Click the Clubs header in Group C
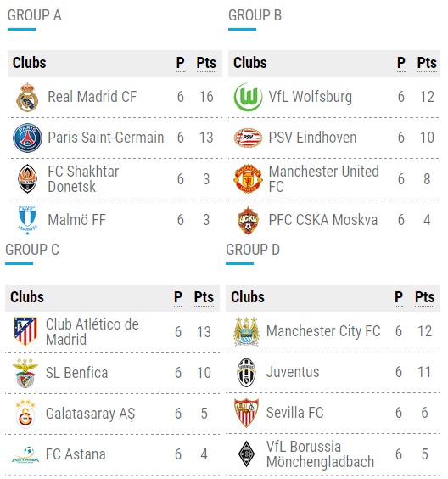Viewport: 448px width, 479px height. click(x=27, y=297)
